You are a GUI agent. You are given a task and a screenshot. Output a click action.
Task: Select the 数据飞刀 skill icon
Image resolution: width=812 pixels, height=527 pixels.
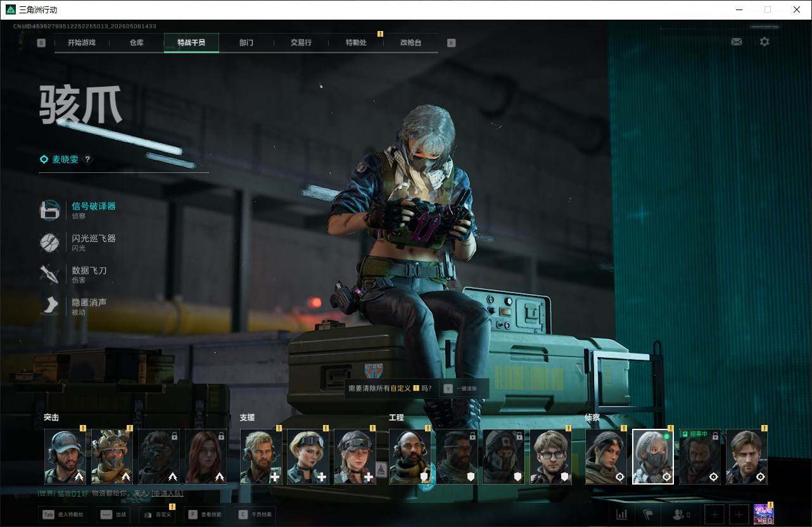49,274
